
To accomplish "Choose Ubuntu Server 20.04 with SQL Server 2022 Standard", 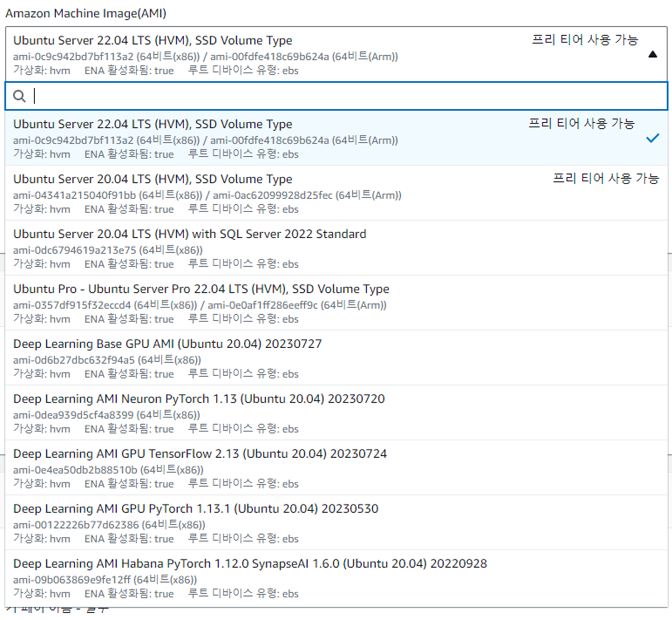I will pyautogui.click(x=336, y=248).
